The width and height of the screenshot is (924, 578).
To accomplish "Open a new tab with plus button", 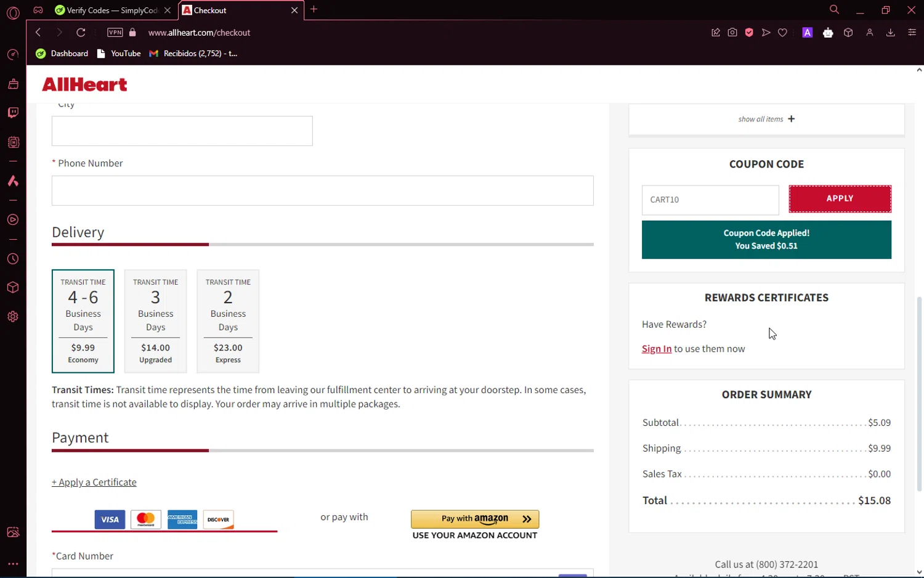I will click(x=314, y=9).
